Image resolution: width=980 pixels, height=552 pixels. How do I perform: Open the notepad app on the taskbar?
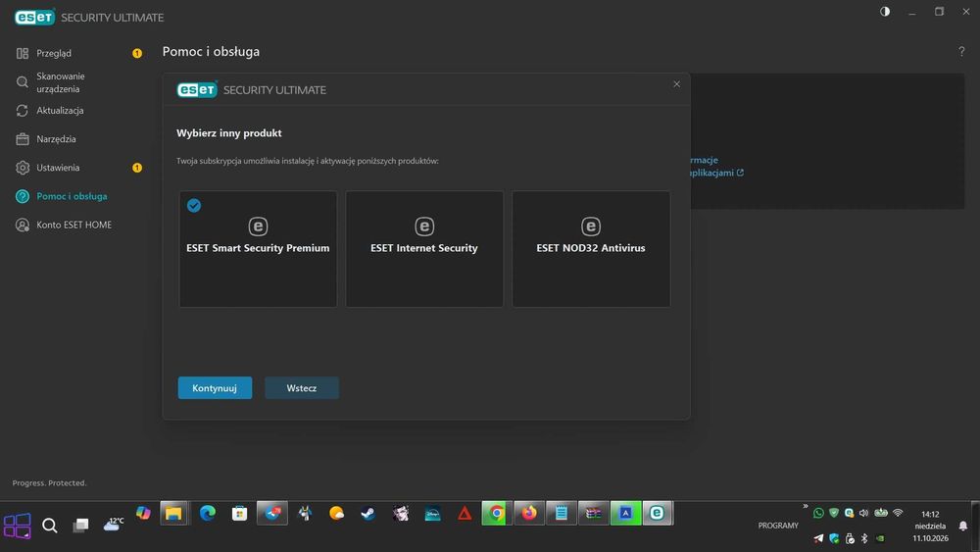click(562, 513)
